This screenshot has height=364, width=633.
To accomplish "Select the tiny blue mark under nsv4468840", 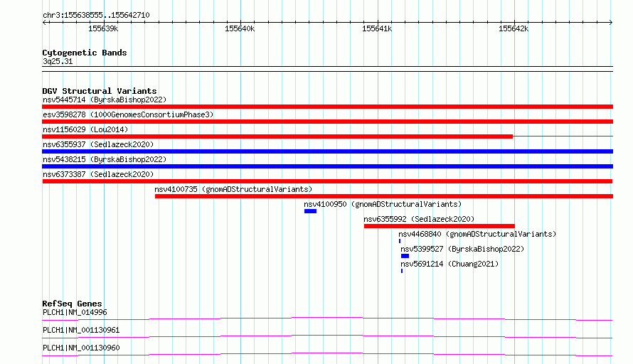I will click(400, 241).
